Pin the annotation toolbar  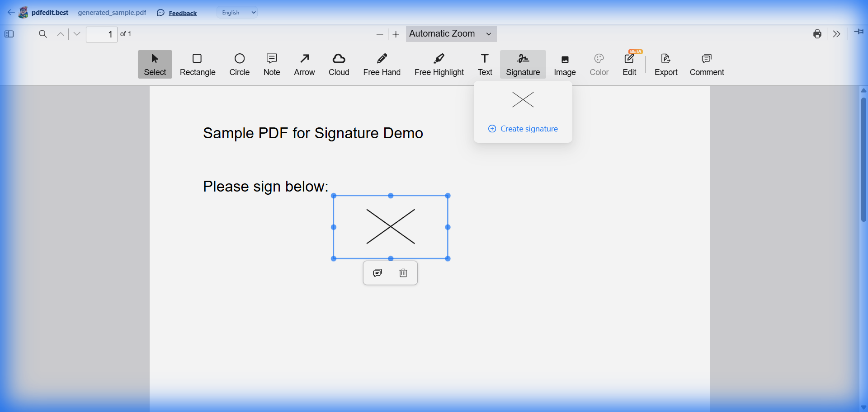[859, 32]
